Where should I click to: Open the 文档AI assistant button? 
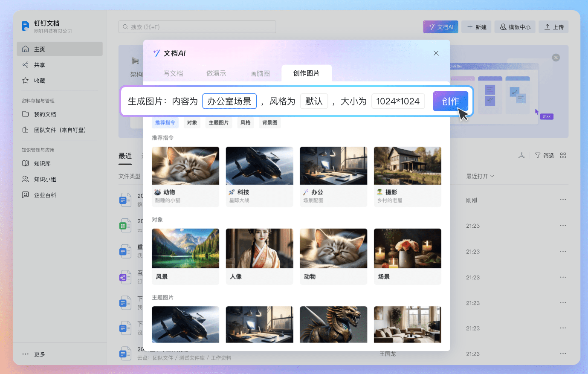click(440, 27)
